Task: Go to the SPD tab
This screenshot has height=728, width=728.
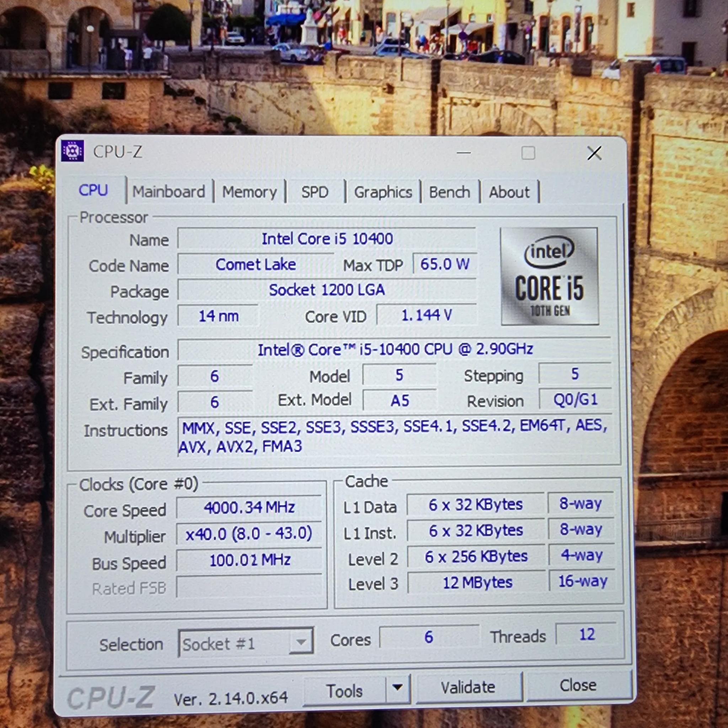Action: click(x=315, y=192)
